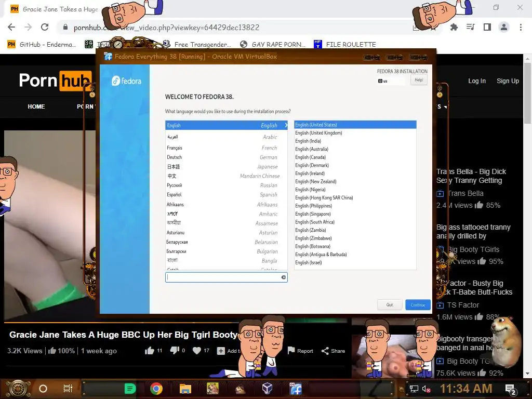Viewport: 532px width, 399px height.
Task: Choose English (Canada) locale
Action: (x=355, y=157)
